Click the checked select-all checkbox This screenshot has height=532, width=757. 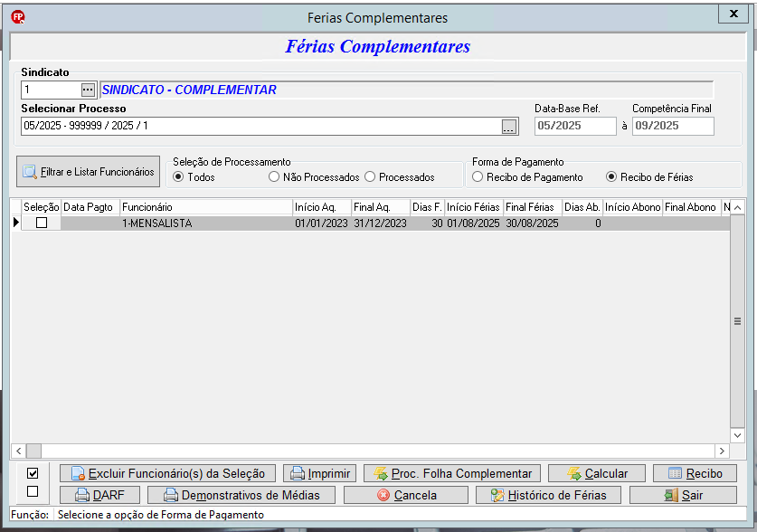pos(33,473)
